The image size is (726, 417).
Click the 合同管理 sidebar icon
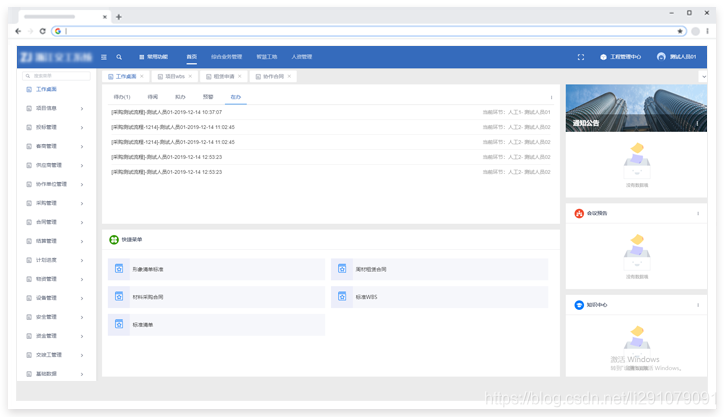point(29,222)
